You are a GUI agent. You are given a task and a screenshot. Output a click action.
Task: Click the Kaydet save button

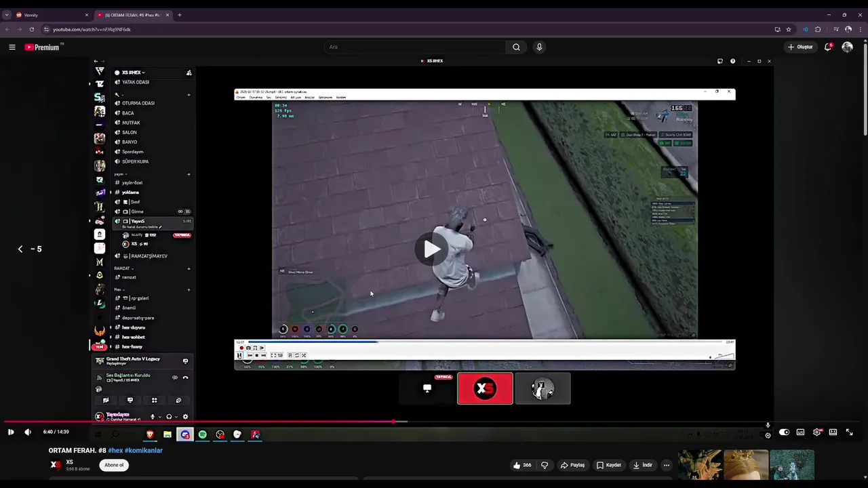(x=609, y=465)
